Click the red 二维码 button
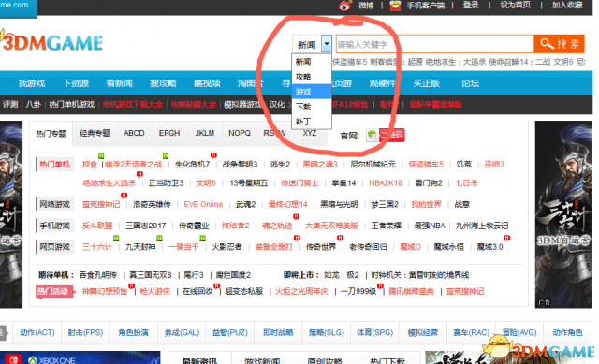The image size is (599, 364). pos(392,135)
